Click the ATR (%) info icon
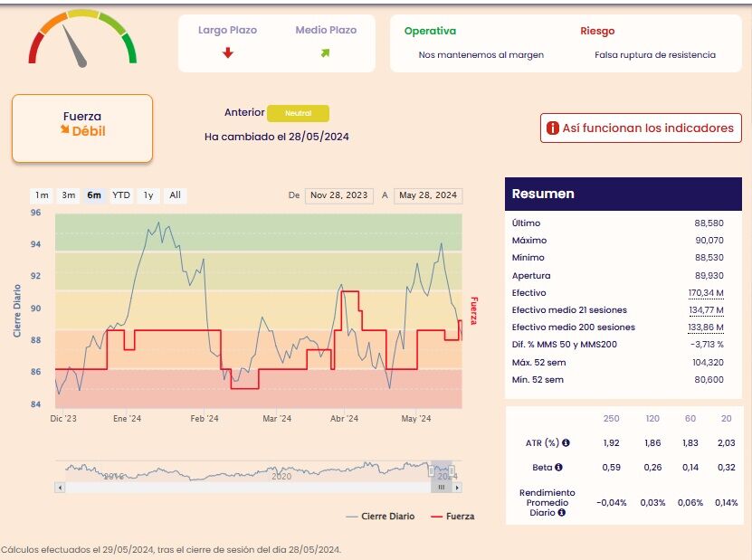This screenshot has height=560, width=752. [566, 442]
